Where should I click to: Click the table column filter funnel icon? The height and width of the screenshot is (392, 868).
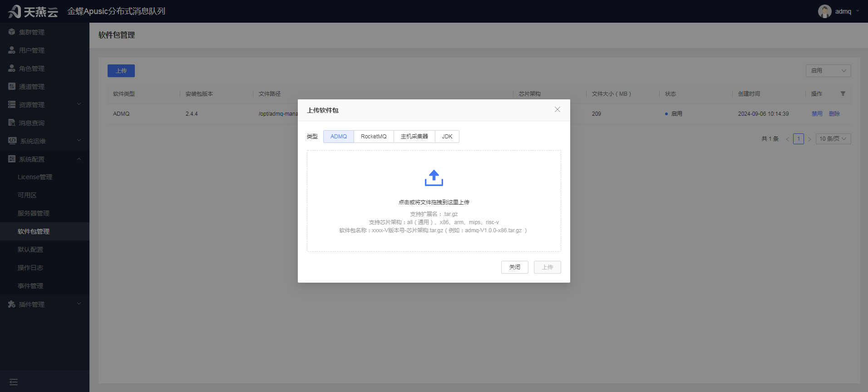(843, 93)
